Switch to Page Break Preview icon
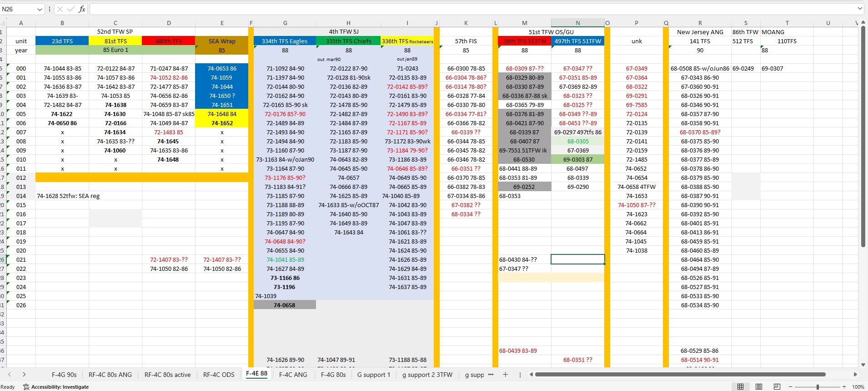868x391 pixels. [x=777, y=386]
